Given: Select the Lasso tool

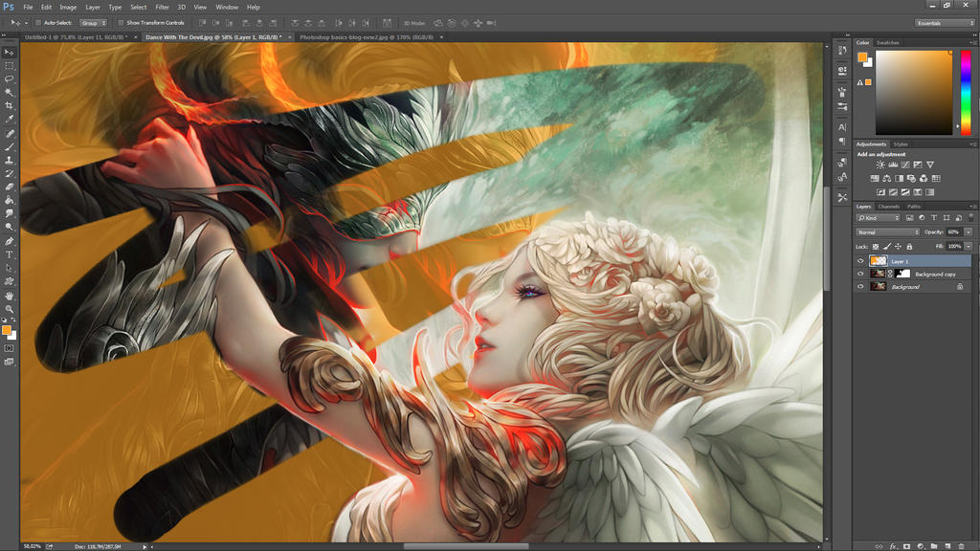Looking at the screenshot, I should point(9,78).
